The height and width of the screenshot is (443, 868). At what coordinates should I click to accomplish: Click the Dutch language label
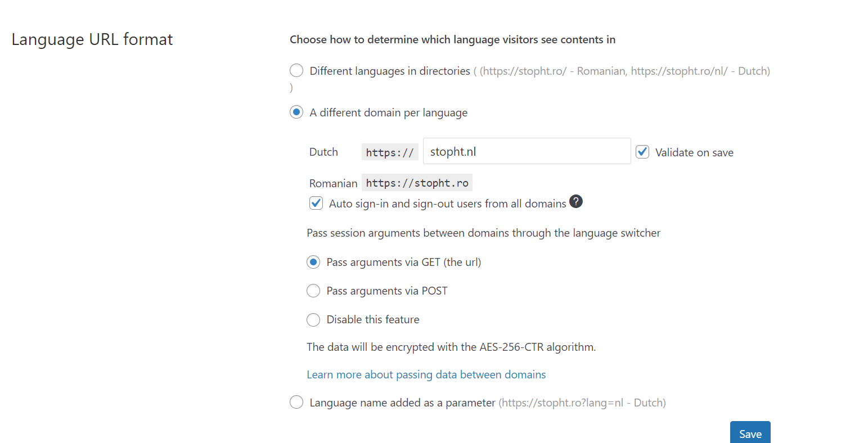[323, 152]
